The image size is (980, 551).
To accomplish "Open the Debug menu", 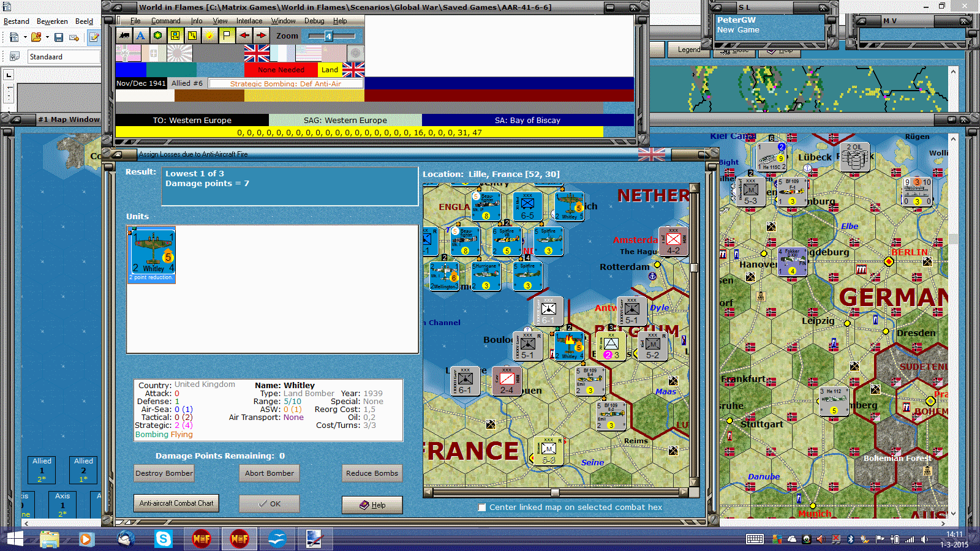I will (314, 21).
